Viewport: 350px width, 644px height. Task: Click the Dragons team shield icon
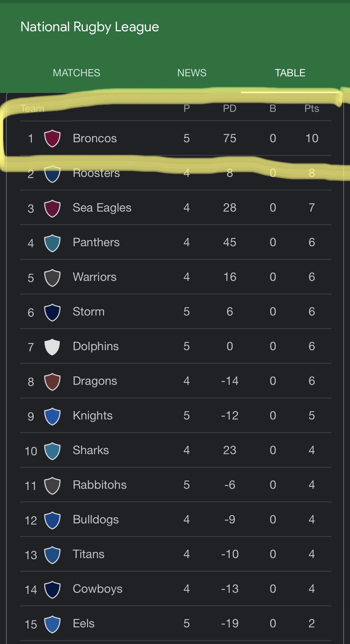(x=52, y=381)
